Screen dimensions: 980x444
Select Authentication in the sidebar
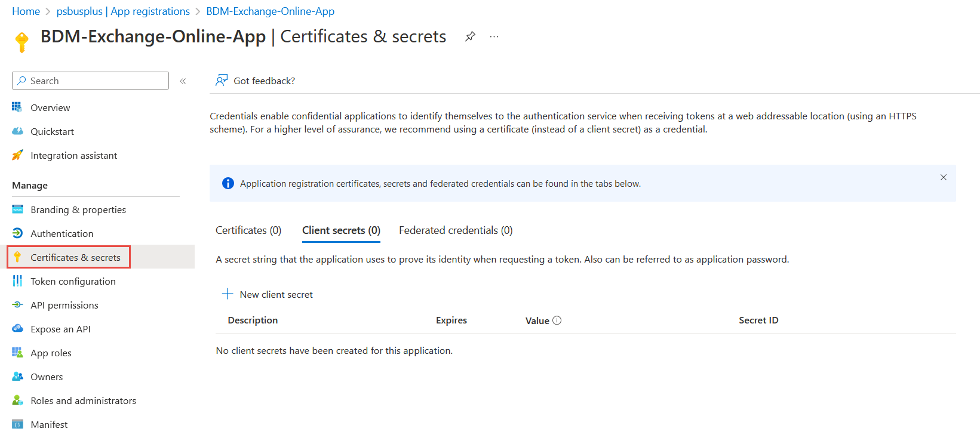click(62, 233)
